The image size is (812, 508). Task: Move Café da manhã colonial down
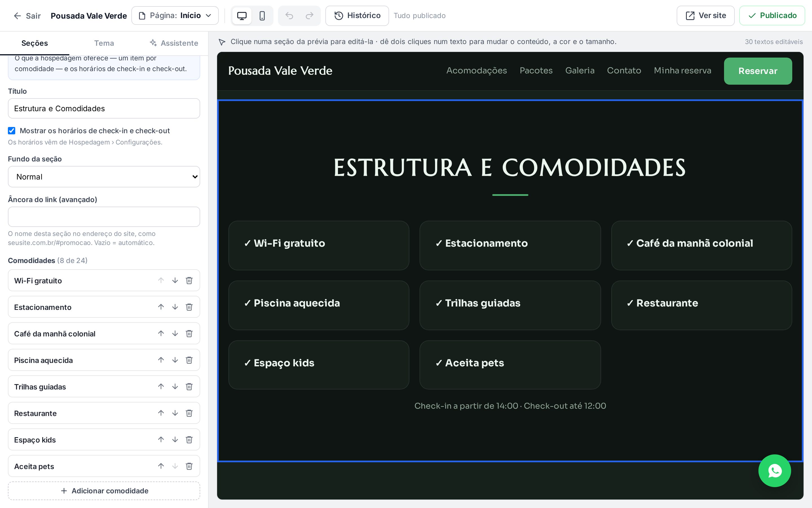(x=175, y=333)
